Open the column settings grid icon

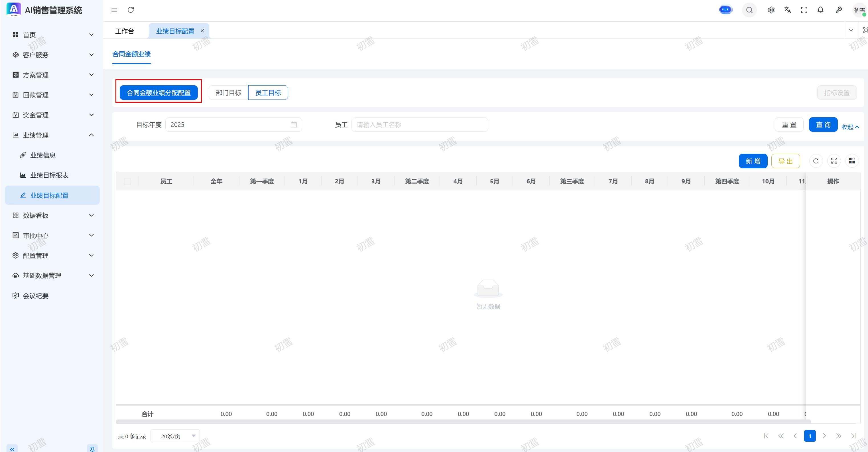coord(852,161)
